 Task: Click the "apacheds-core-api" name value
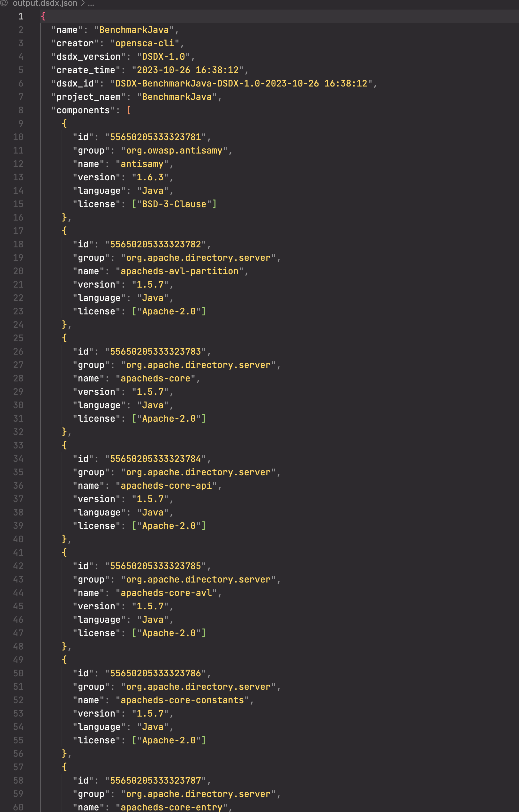166,485
